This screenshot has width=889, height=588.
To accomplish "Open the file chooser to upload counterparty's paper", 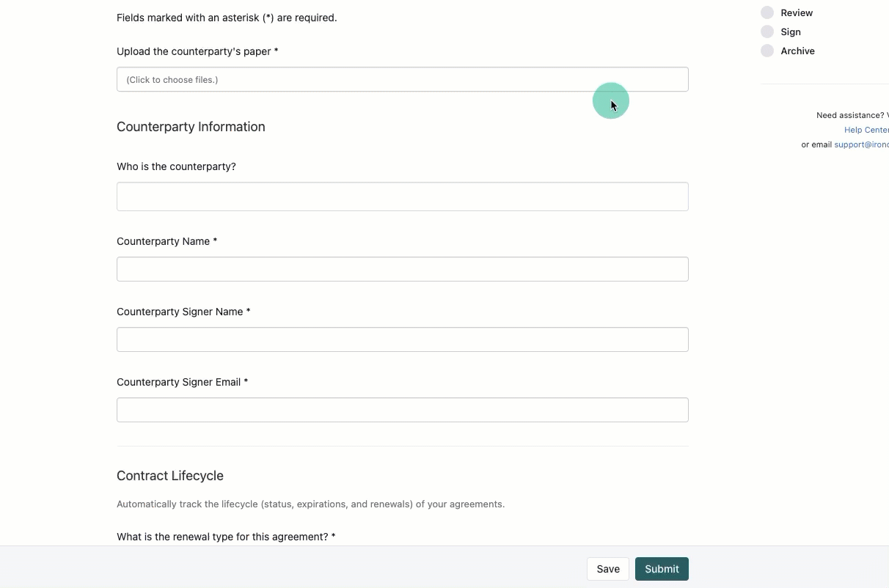I will (x=402, y=79).
